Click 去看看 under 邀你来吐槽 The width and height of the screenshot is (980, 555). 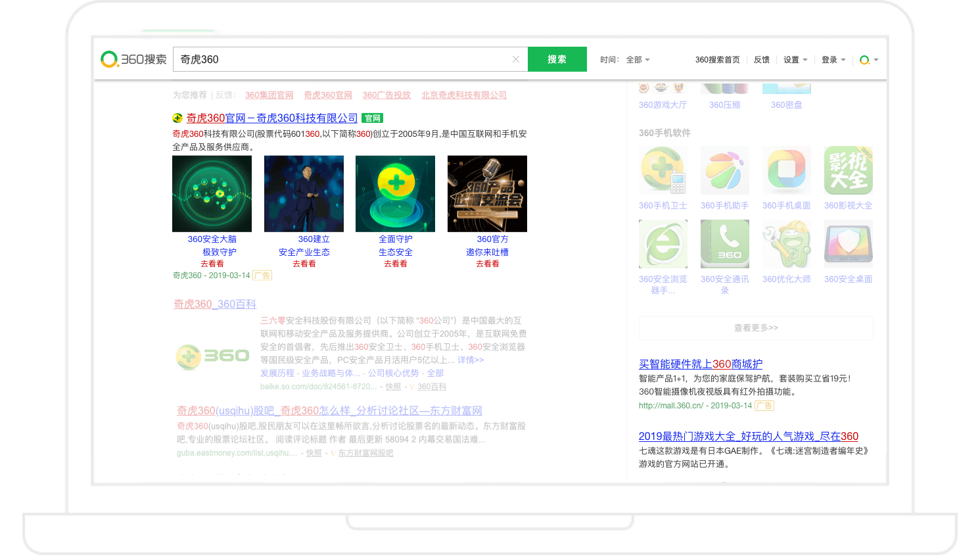coord(488,264)
